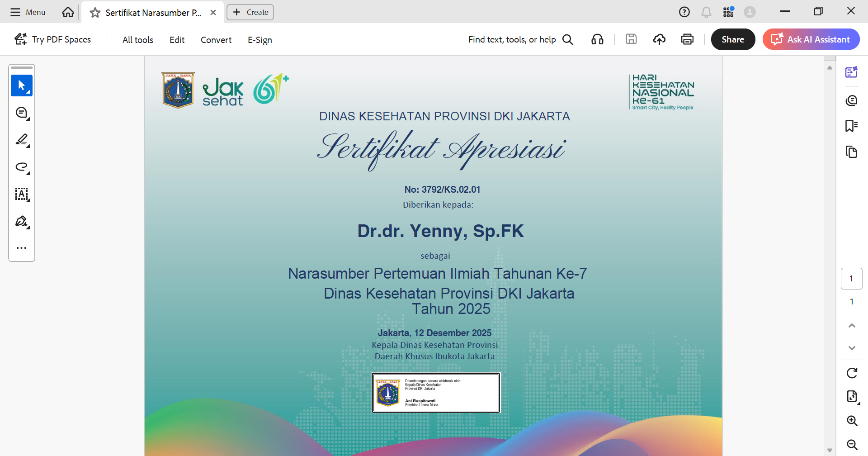Zoom in on the document
Image resolution: width=868 pixels, height=456 pixels.
852,421
